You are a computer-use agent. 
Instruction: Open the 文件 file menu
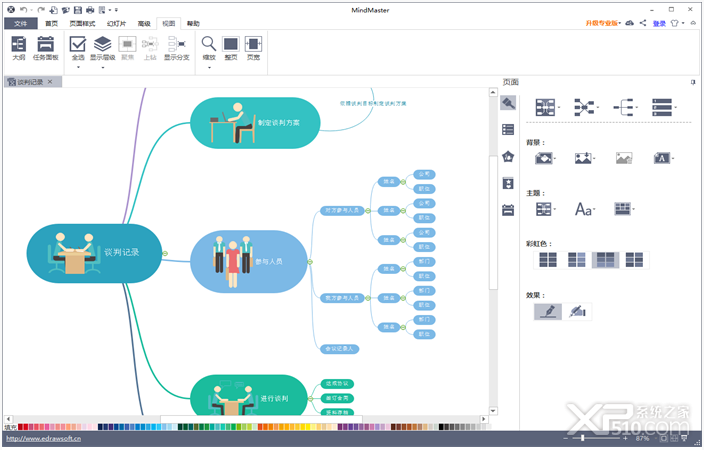click(x=20, y=23)
